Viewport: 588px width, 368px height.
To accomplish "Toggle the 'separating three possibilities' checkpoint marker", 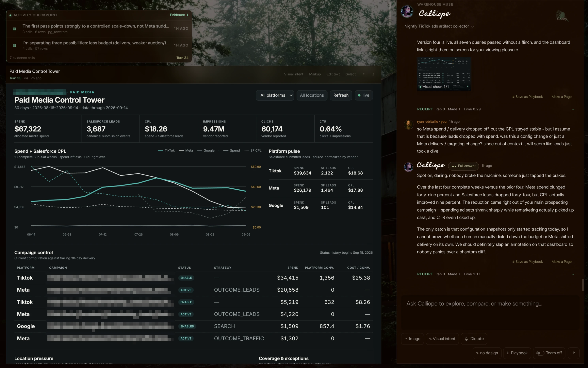I will pos(14,45).
